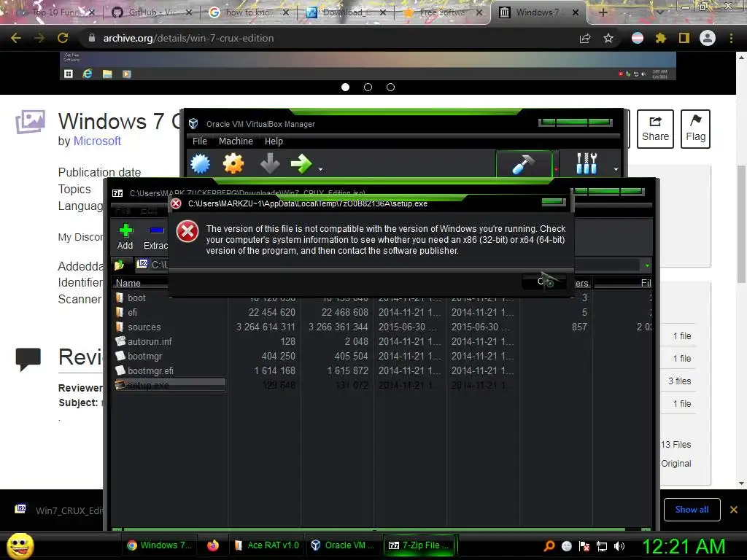Click the 12:21 AM taskbar clock

coord(684,546)
